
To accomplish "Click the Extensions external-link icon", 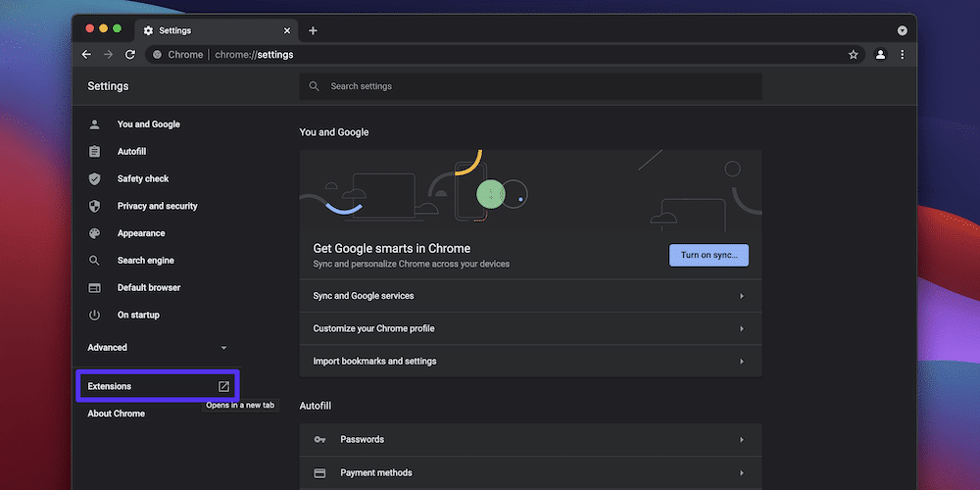I will click(223, 386).
